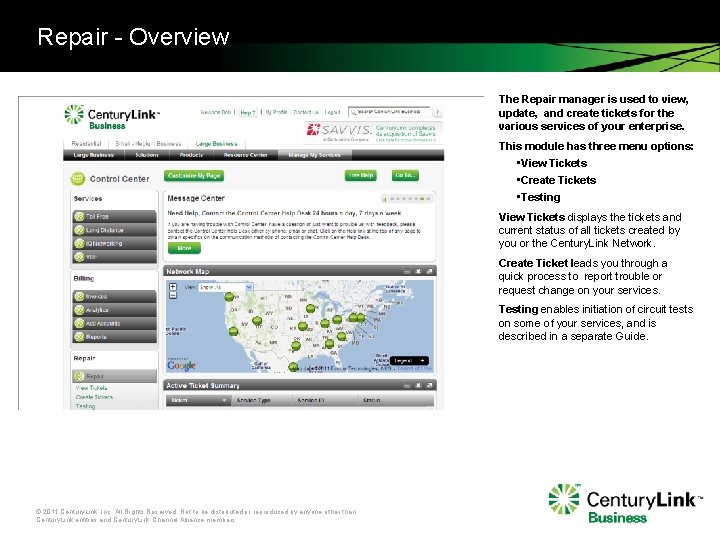
Task: Click the More button in Message Center
Action: point(184,248)
